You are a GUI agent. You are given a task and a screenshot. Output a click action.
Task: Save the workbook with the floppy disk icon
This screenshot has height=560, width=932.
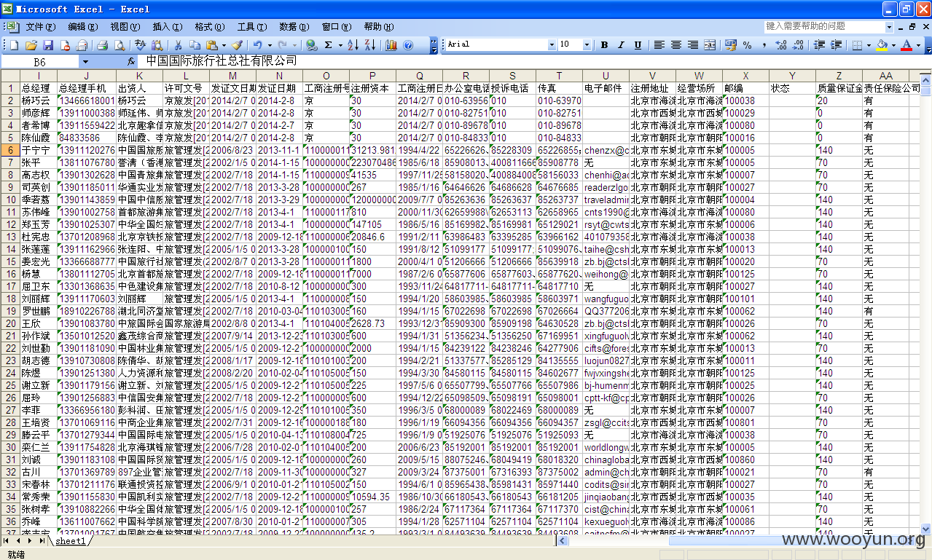(48, 45)
